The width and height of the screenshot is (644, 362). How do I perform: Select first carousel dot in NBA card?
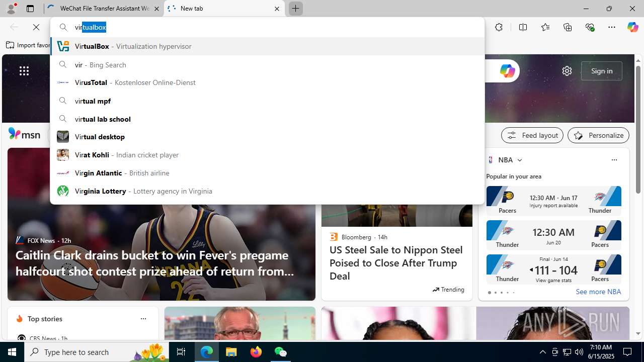[489, 293]
